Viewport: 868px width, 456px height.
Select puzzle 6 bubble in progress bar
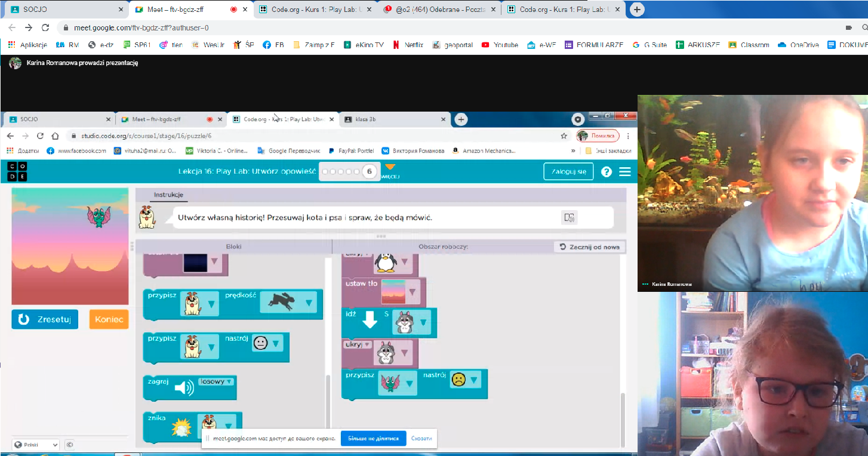click(370, 172)
